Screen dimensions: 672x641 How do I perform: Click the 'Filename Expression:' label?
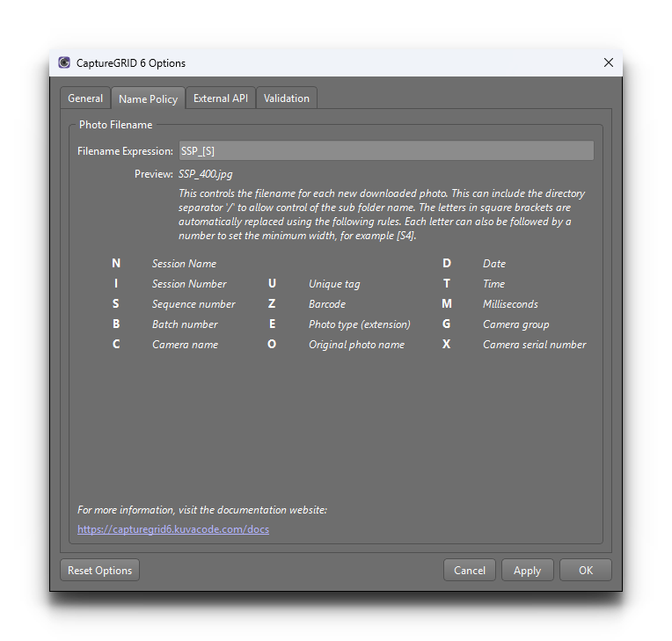coord(125,151)
